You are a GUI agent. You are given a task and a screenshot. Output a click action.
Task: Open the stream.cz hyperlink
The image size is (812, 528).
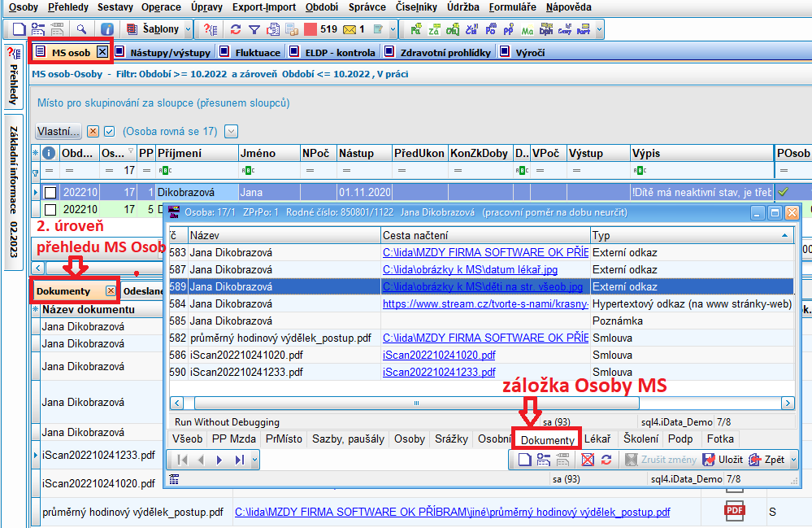pyautogui.click(x=485, y=303)
